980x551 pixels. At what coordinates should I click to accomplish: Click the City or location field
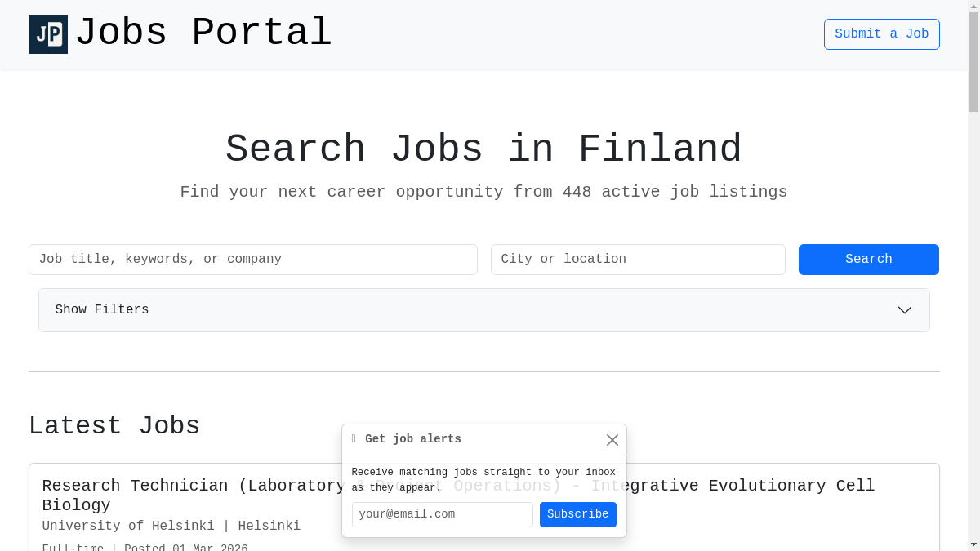[x=638, y=260]
